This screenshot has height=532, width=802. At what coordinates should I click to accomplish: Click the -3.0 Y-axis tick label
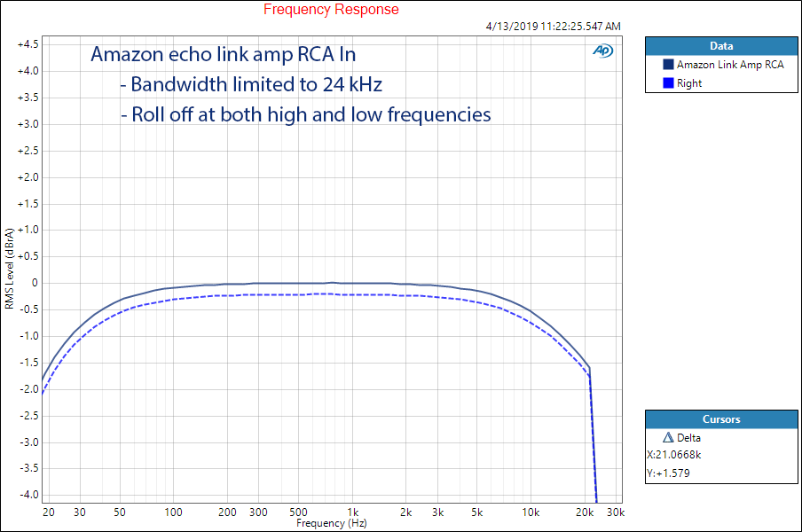[x=28, y=442]
